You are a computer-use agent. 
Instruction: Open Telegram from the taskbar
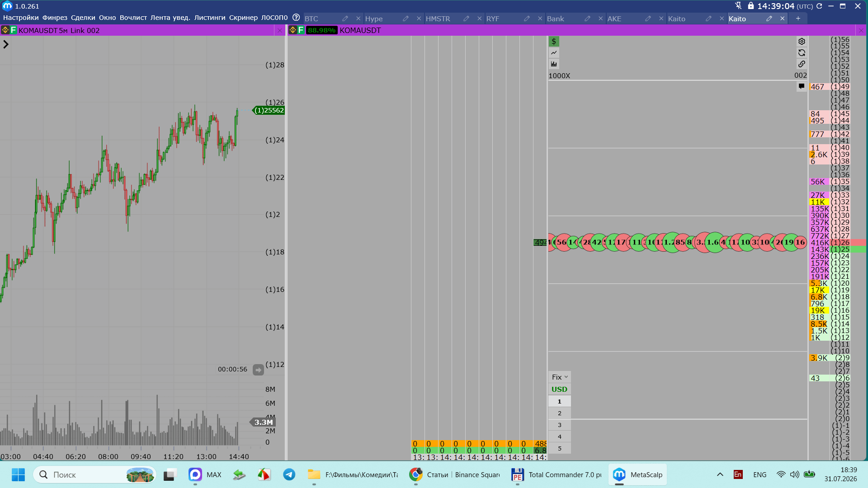point(289,474)
